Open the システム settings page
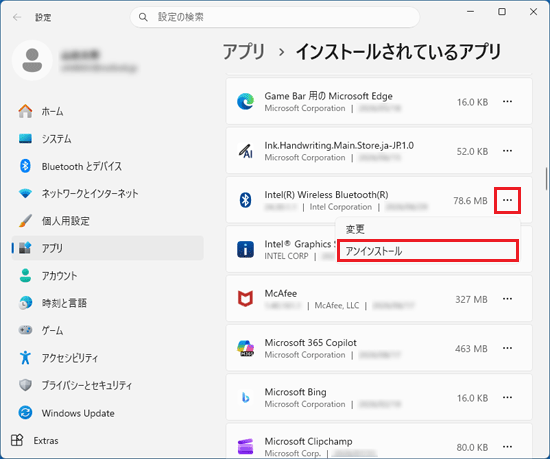The image size is (550, 459). [107, 139]
